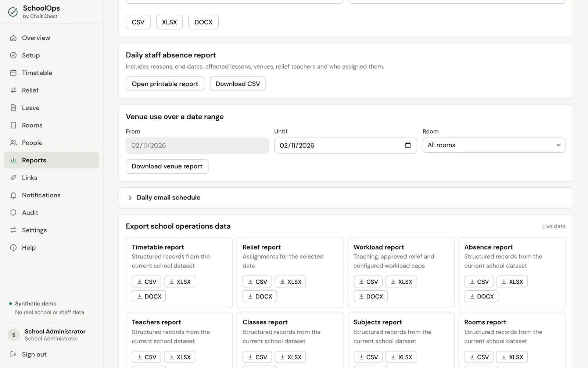Open the Until date calendar picker icon

pyautogui.click(x=408, y=145)
